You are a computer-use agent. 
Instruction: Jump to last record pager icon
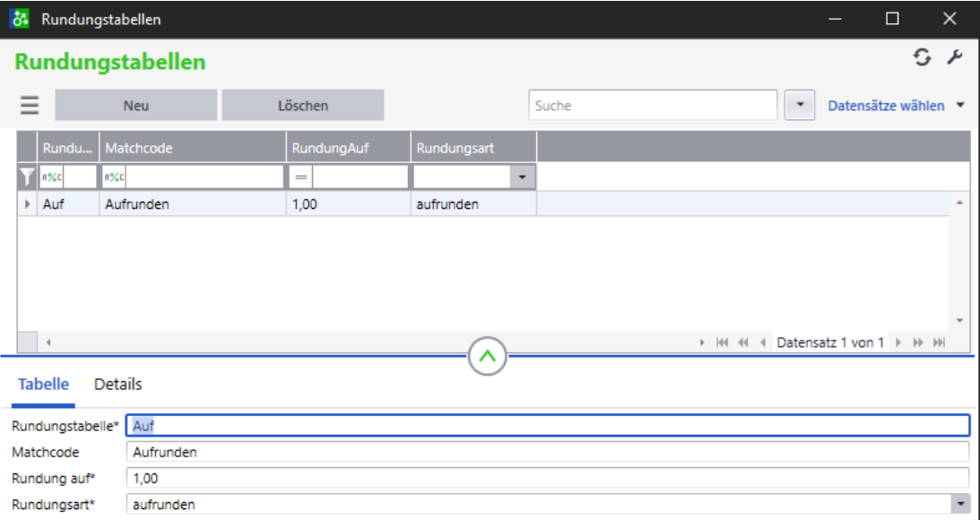click(939, 342)
